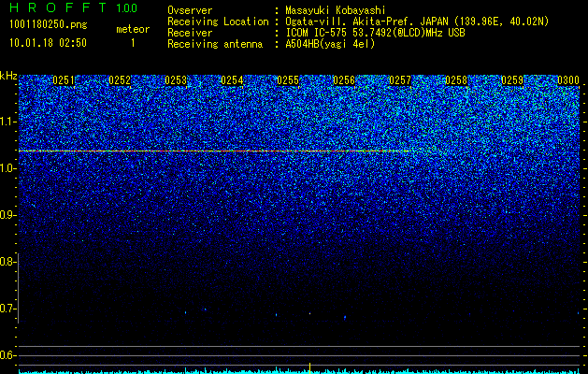Click the meteor count value 1
The image size is (588, 374).
pos(133,43)
